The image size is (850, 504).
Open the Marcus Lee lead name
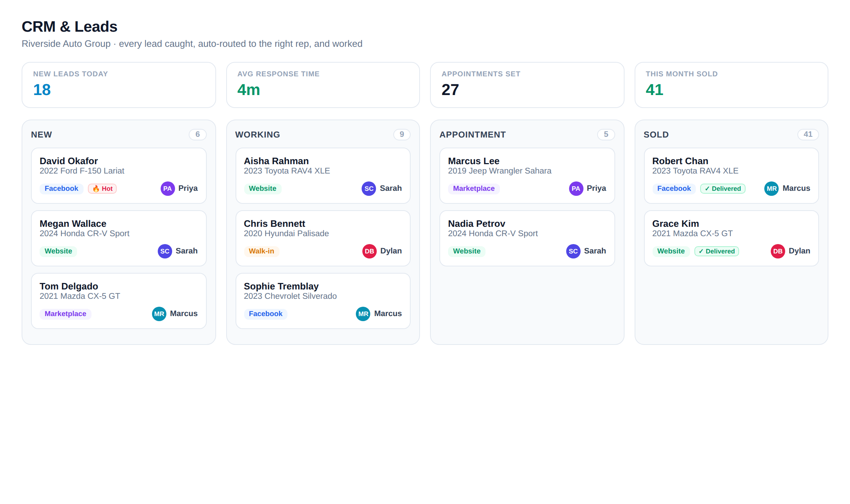tap(474, 161)
